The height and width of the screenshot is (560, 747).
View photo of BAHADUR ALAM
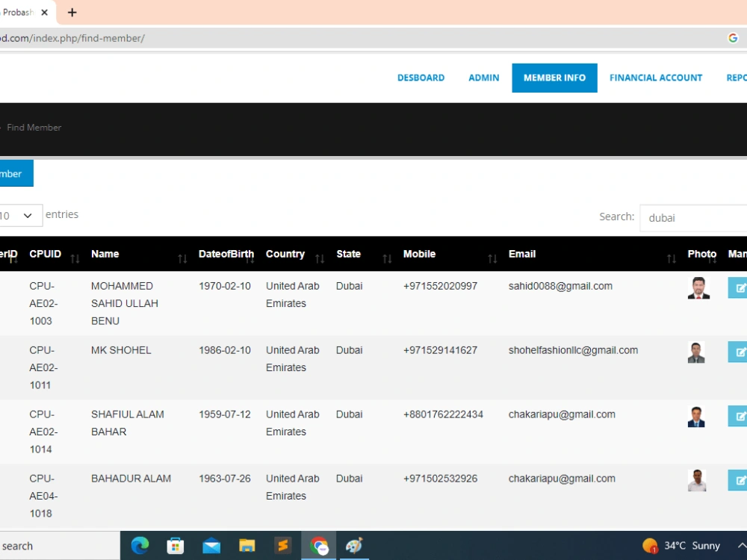(696, 480)
